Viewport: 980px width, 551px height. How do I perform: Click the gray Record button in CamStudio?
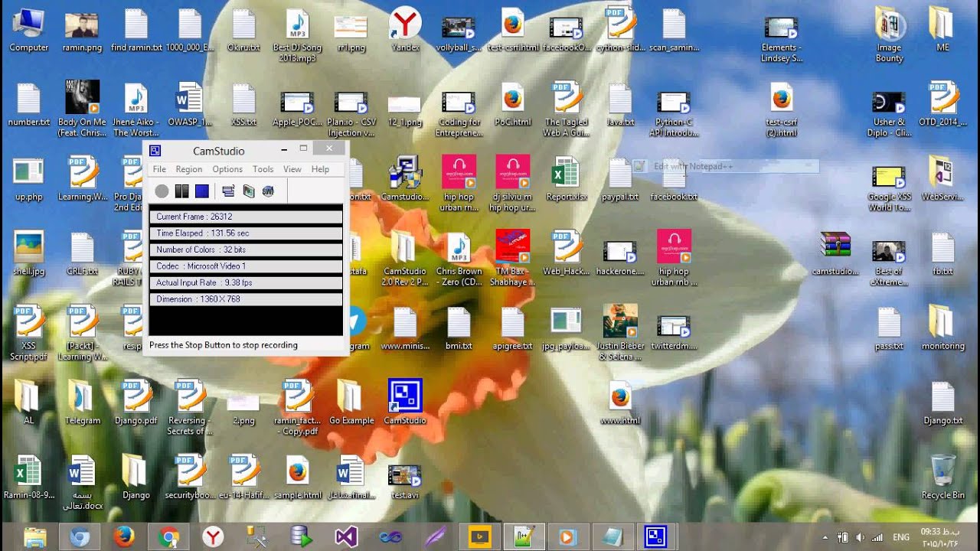click(x=162, y=191)
